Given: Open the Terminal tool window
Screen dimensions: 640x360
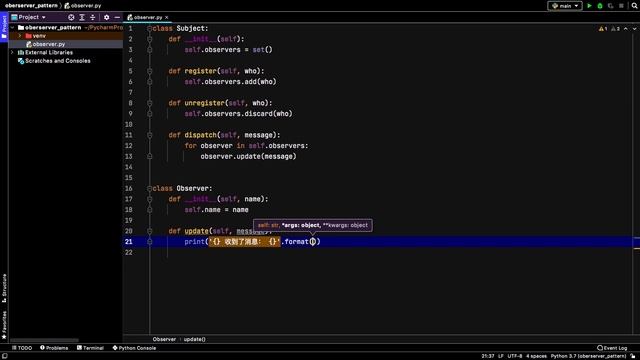Looking at the screenshot, I should coord(90,348).
